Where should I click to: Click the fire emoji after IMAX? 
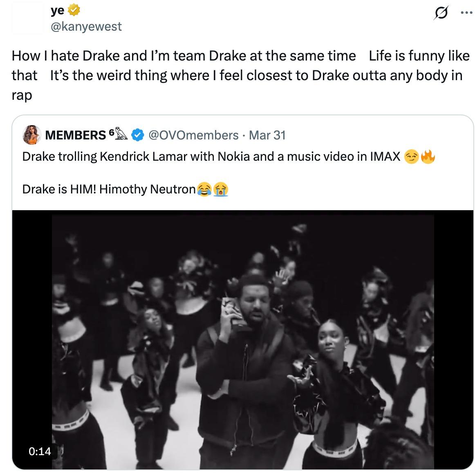428,157
